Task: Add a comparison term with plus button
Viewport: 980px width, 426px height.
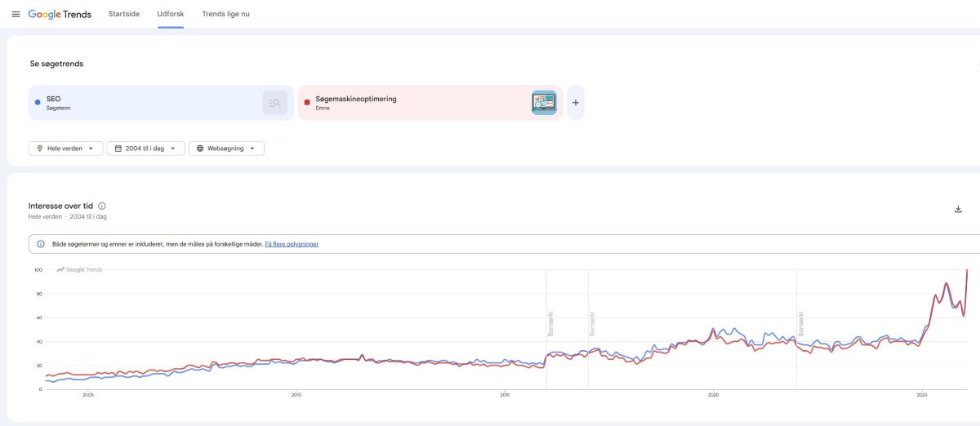Action: pos(576,103)
